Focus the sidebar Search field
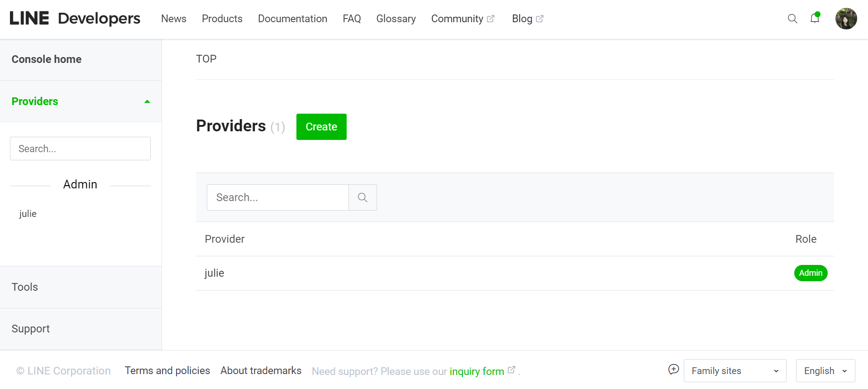This screenshot has width=868, height=389. click(80, 149)
